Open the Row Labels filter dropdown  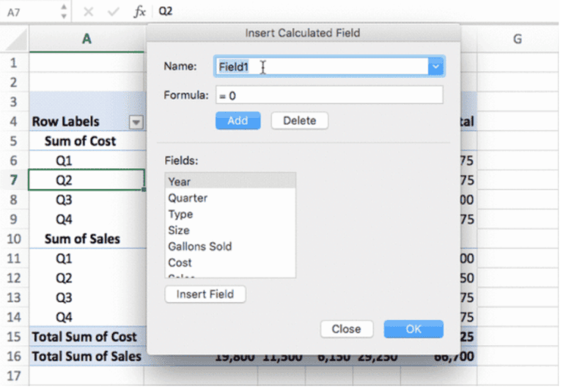pyautogui.click(x=136, y=122)
